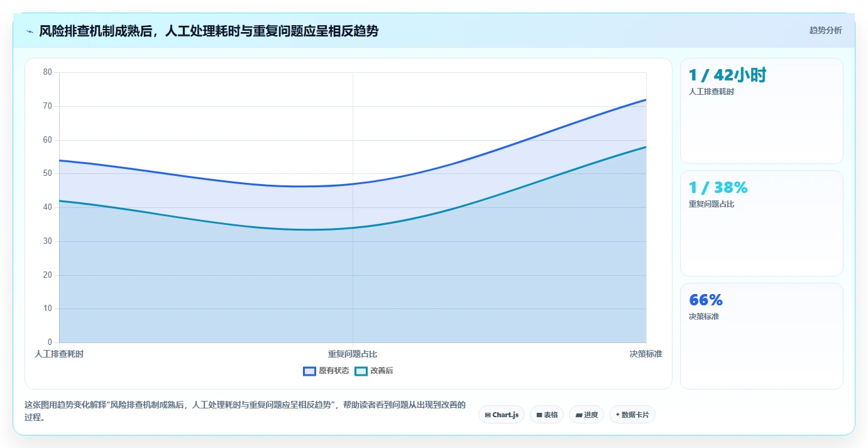
Task: Click the 决策标准 x-axis label
Action: click(646, 354)
